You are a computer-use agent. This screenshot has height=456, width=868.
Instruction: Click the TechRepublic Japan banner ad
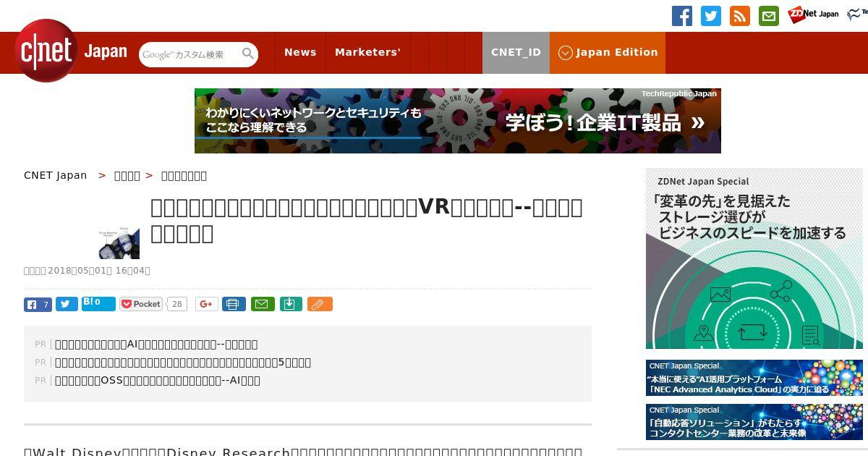click(458, 121)
